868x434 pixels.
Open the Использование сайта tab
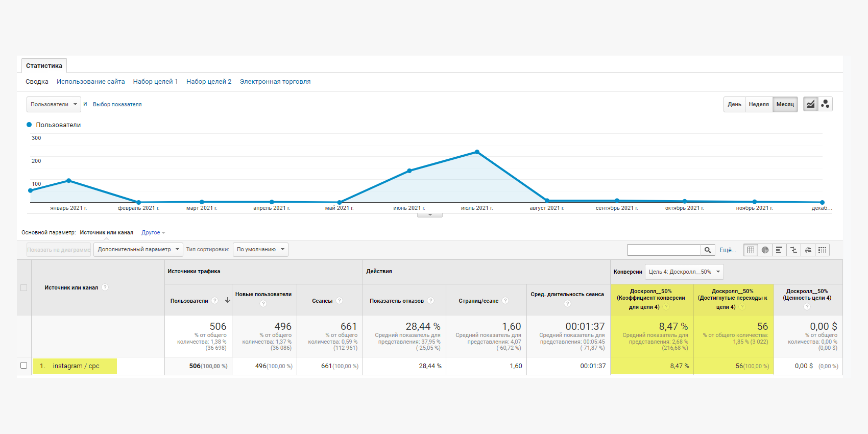pos(90,82)
